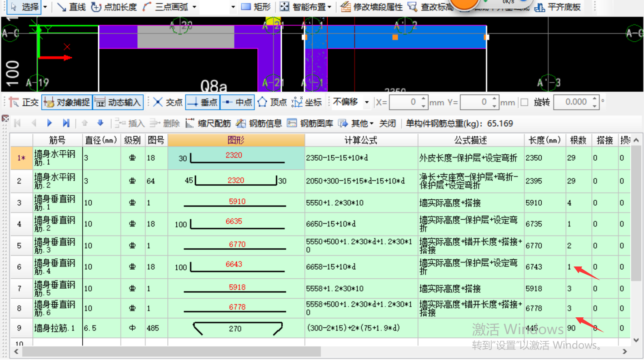Click the 直径(mm) column header
This screenshot has width=644, height=360.
tap(101, 140)
